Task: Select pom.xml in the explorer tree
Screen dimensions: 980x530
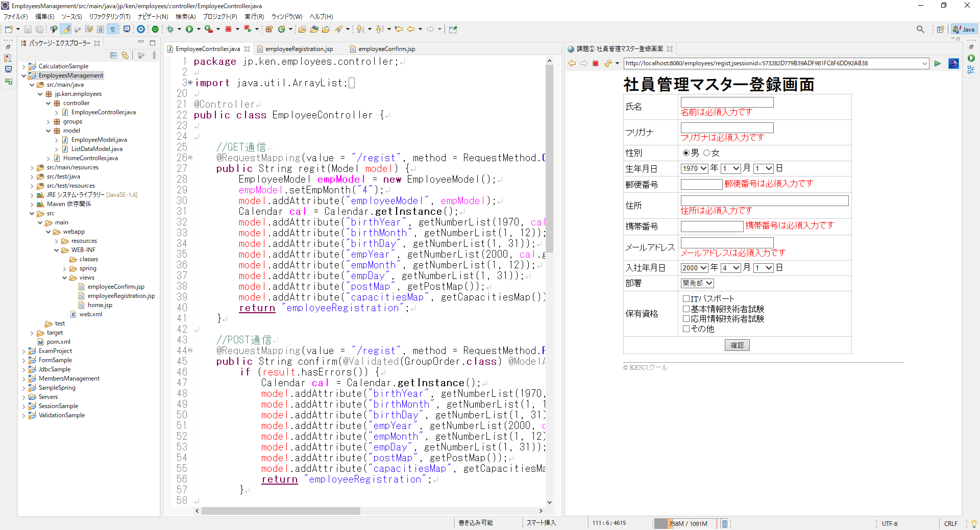Action: (x=59, y=342)
